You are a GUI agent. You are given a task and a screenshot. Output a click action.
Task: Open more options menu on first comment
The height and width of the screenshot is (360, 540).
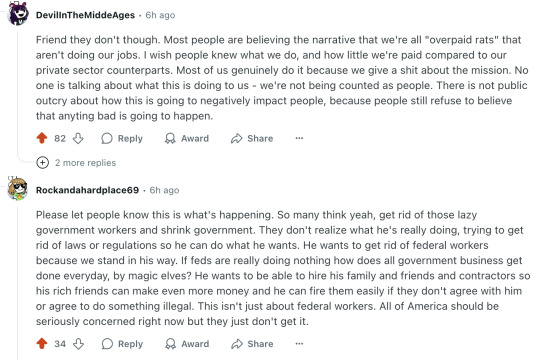(299, 138)
